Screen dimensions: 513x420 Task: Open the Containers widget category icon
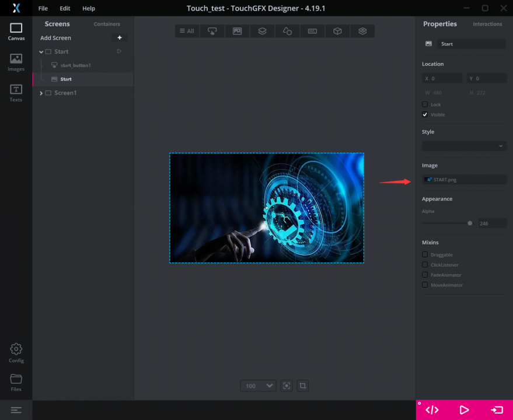click(x=262, y=31)
